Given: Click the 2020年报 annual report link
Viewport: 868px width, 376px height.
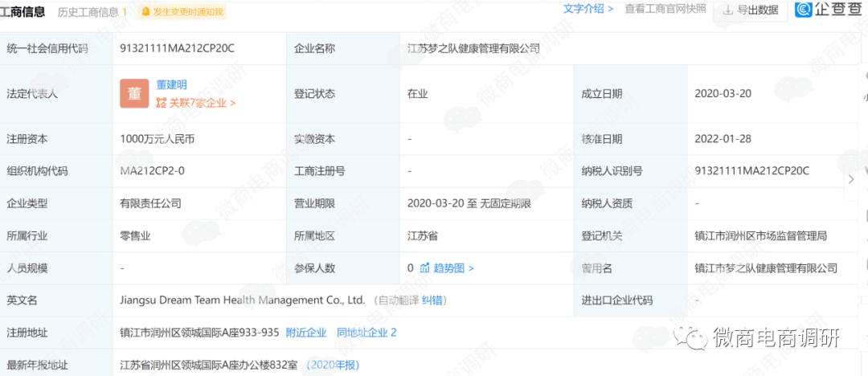Looking at the screenshot, I should click(x=334, y=366).
